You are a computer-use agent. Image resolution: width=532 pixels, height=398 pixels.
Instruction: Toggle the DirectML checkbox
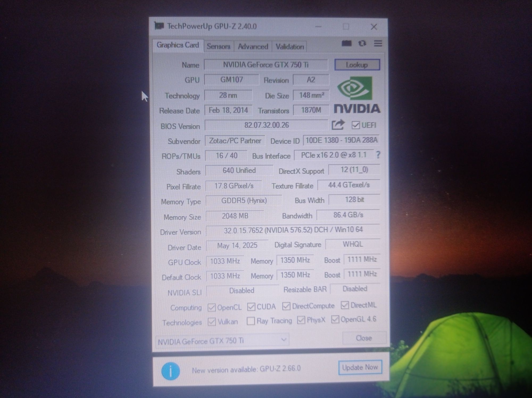click(345, 305)
